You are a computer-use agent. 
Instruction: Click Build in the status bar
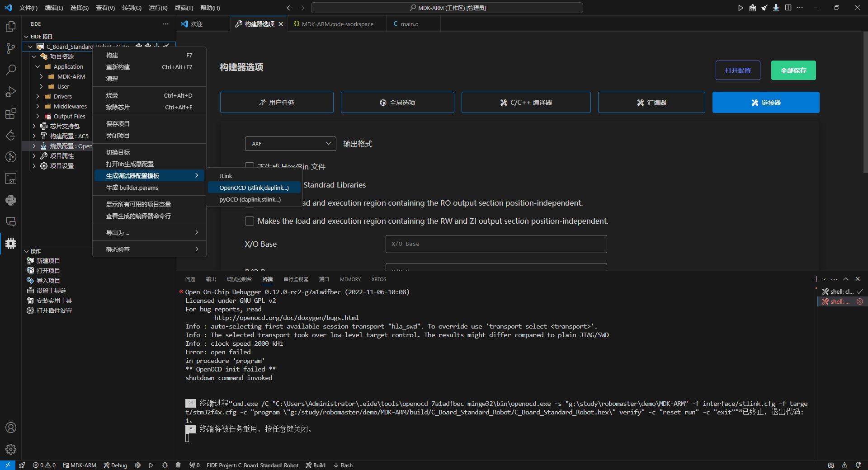[316, 465]
